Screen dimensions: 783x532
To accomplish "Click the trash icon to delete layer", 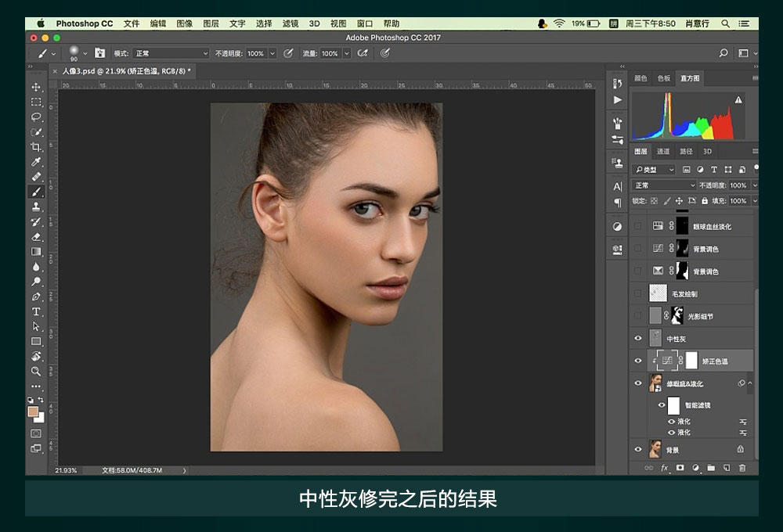I will (742, 468).
